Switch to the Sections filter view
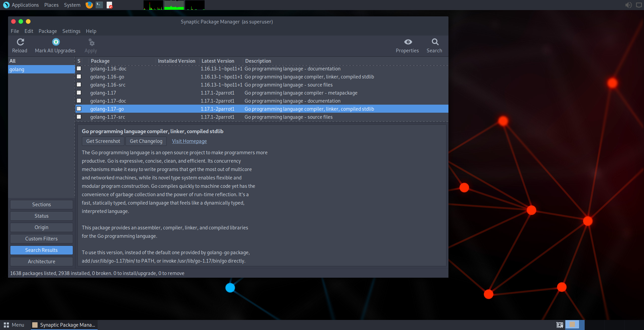This screenshot has height=330, width=644. [42, 205]
